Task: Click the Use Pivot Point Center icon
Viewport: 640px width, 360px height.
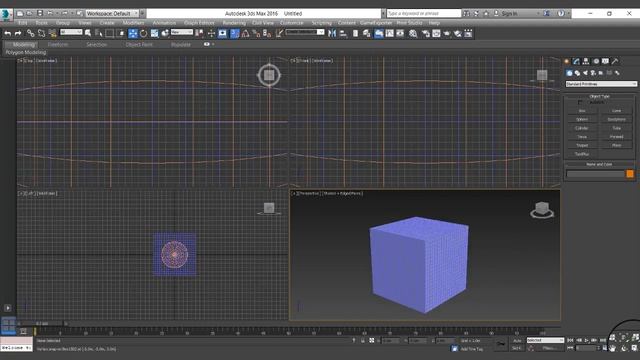Action: [x=200, y=33]
